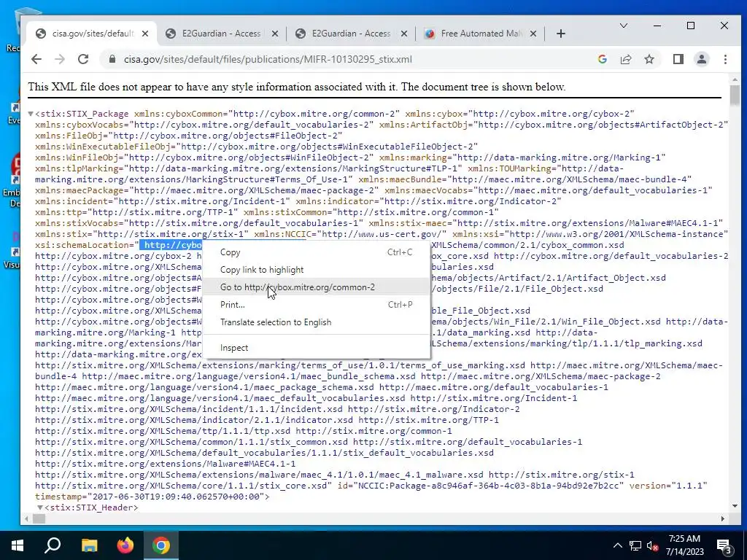Click the address bar URL field
747x560 pixels.
click(268, 59)
